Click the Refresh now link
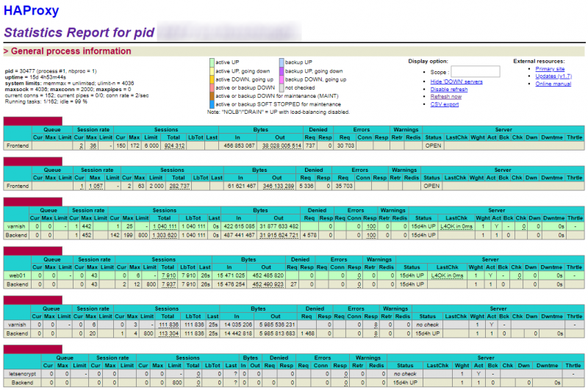 [446, 96]
